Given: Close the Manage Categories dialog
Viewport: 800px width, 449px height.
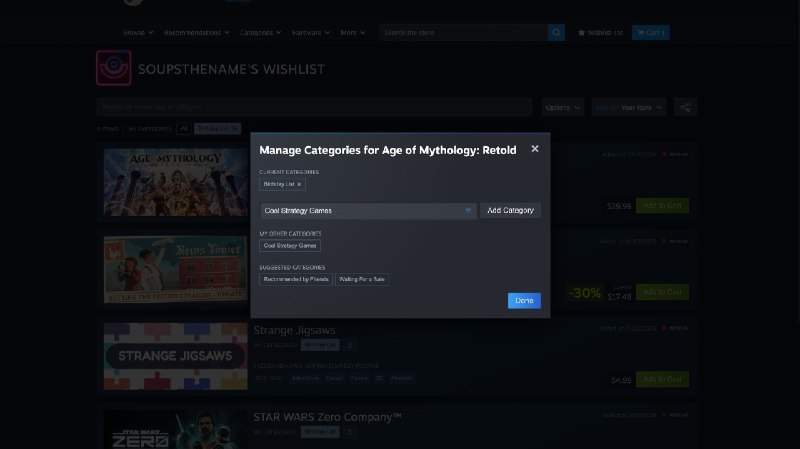Looking at the screenshot, I should 535,148.
